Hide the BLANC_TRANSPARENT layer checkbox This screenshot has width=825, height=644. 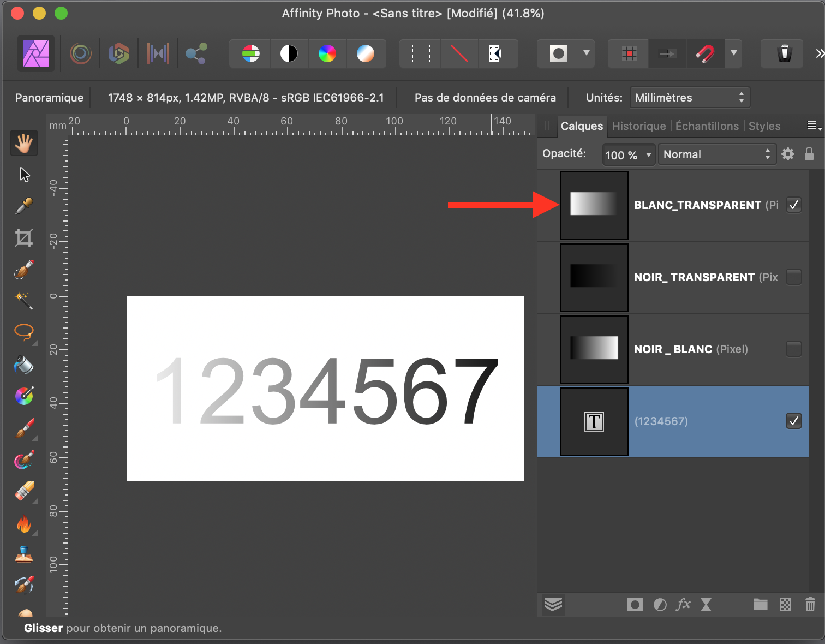[x=794, y=205]
